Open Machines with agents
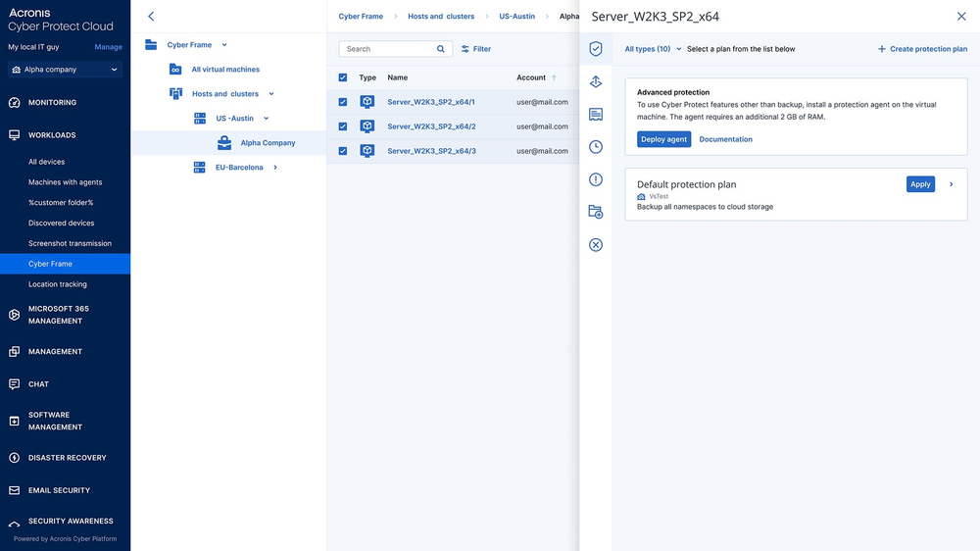This screenshot has width=980, height=551. (65, 182)
